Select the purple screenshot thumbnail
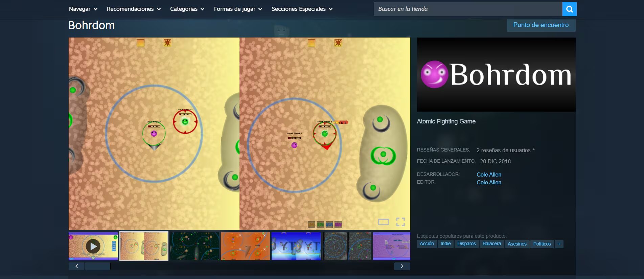This screenshot has height=279, width=644. pyautogui.click(x=391, y=246)
